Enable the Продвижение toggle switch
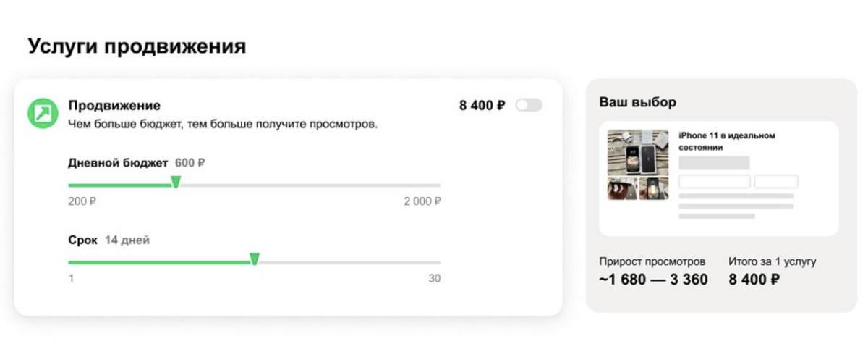Screen dimensions: 868x352 click(529, 106)
